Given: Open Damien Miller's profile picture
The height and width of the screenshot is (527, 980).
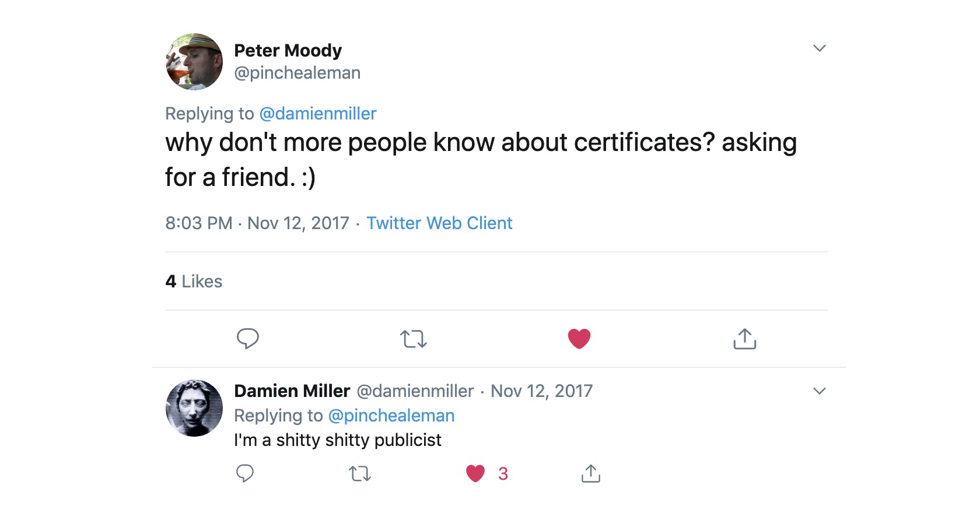Looking at the screenshot, I should pos(194,408).
